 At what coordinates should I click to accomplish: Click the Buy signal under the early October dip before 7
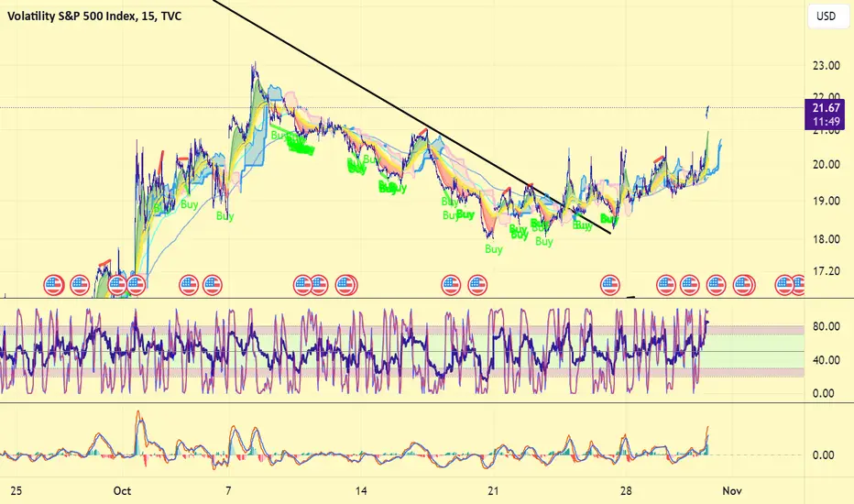pos(224,216)
